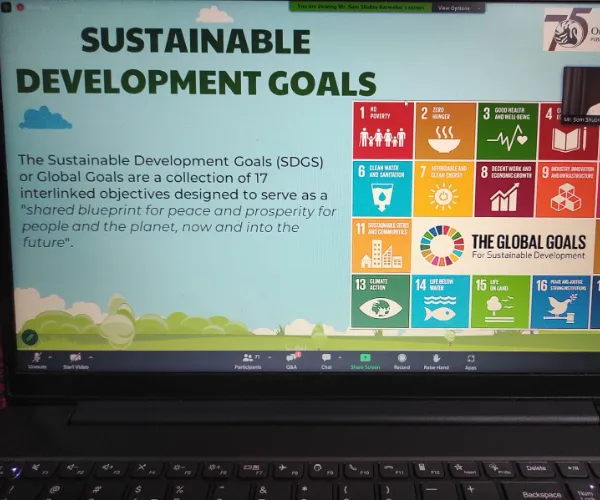Click the Zero Hunger goal 2 tile

pos(445,131)
